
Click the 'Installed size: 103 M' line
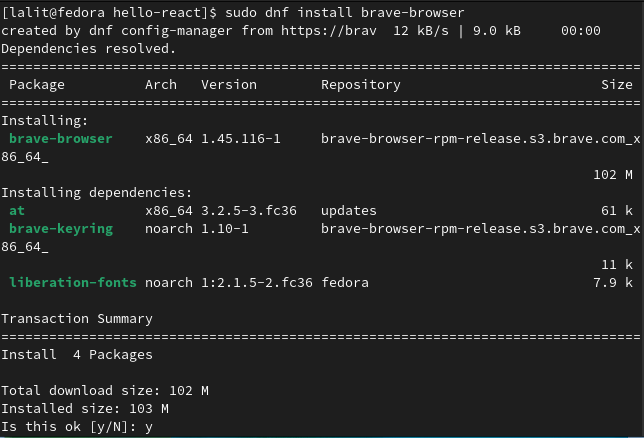85,409
